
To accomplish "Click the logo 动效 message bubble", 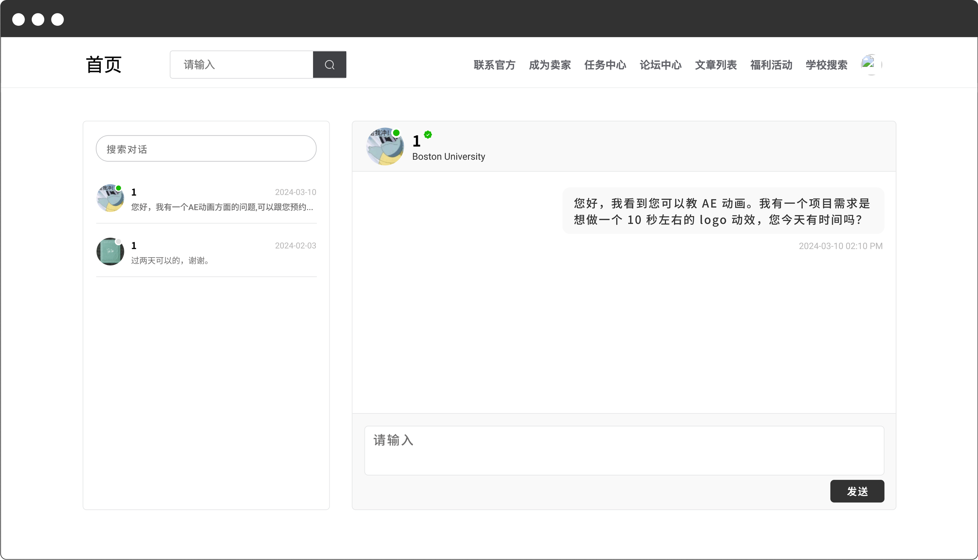I will pyautogui.click(x=723, y=211).
